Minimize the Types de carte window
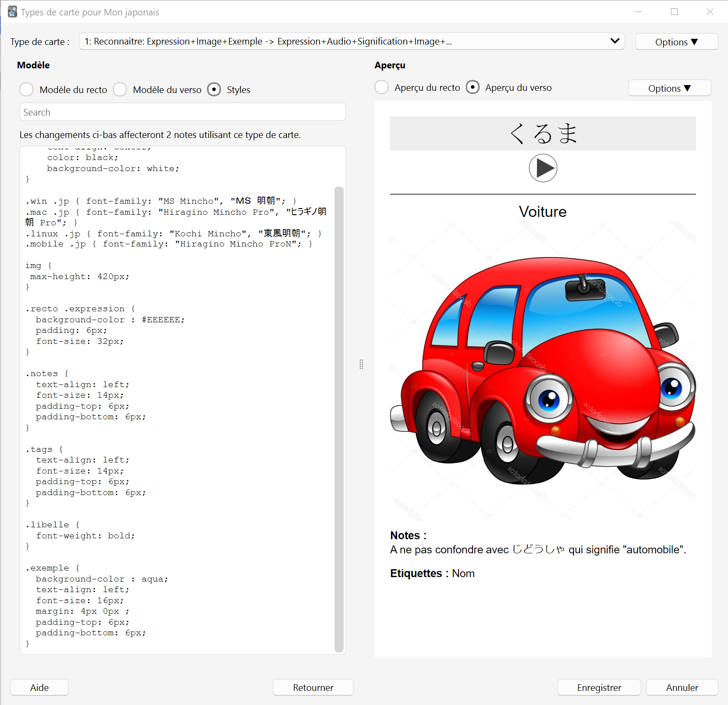 (x=638, y=12)
